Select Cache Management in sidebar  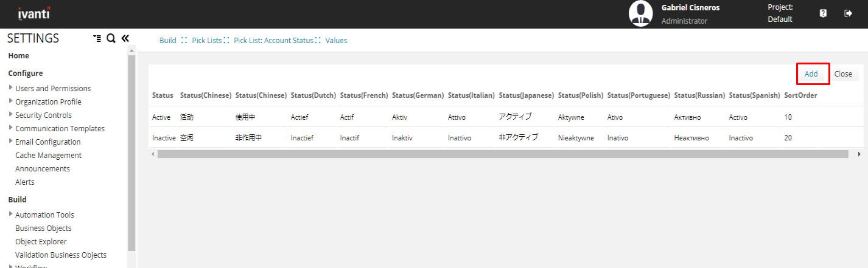click(x=48, y=155)
